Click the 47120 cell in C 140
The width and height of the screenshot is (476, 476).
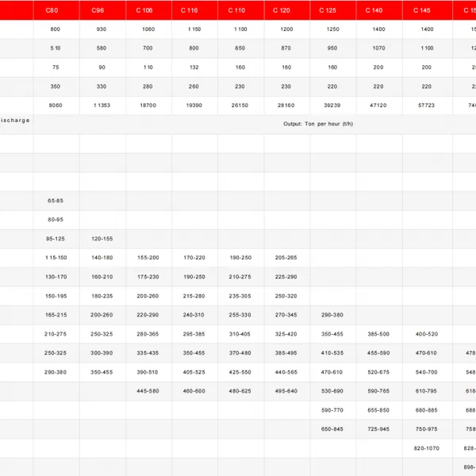pos(378,106)
